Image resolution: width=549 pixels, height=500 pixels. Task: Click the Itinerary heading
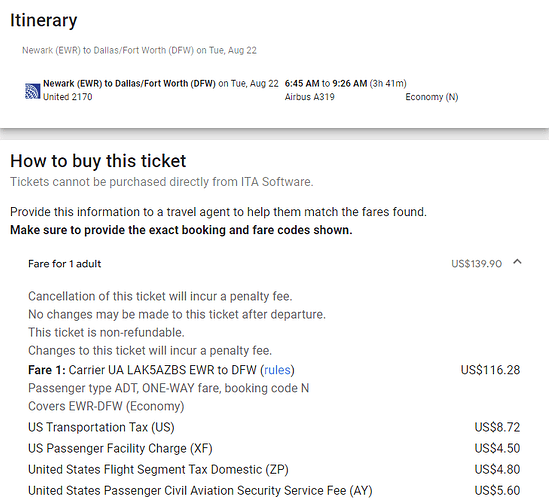[x=43, y=20]
